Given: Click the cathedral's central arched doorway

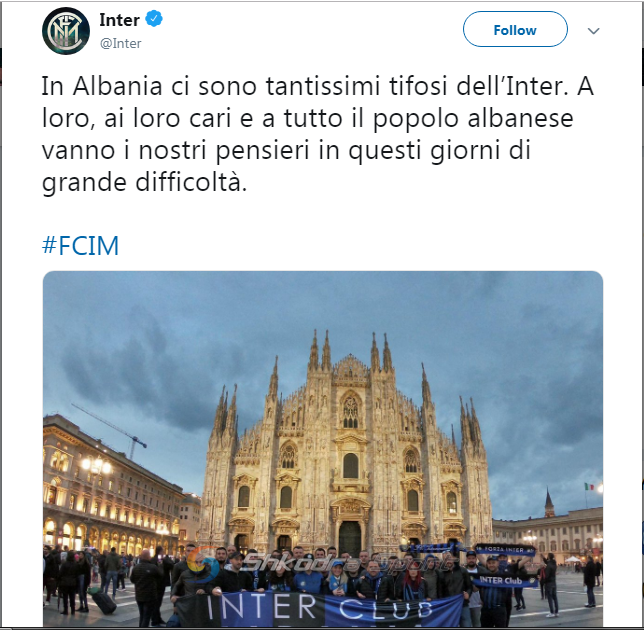Looking at the screenshot, I should click(x=350, y=539).
